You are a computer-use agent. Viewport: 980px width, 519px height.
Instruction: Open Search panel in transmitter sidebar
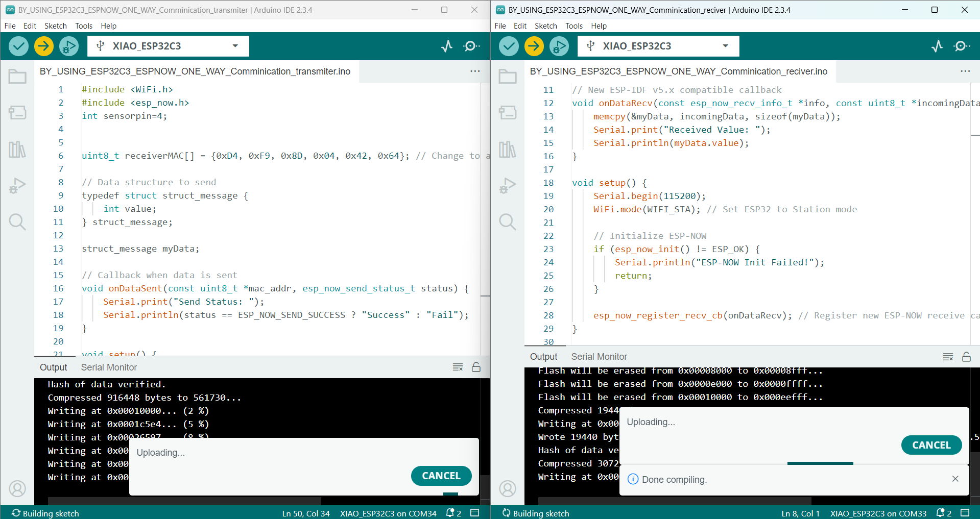(17, 222)
